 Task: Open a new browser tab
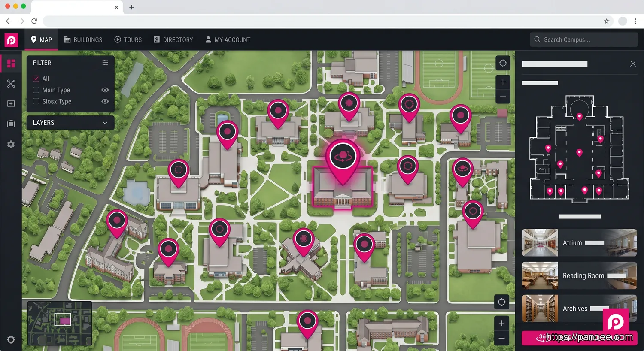pyautogui.click(x=132, y=7)
